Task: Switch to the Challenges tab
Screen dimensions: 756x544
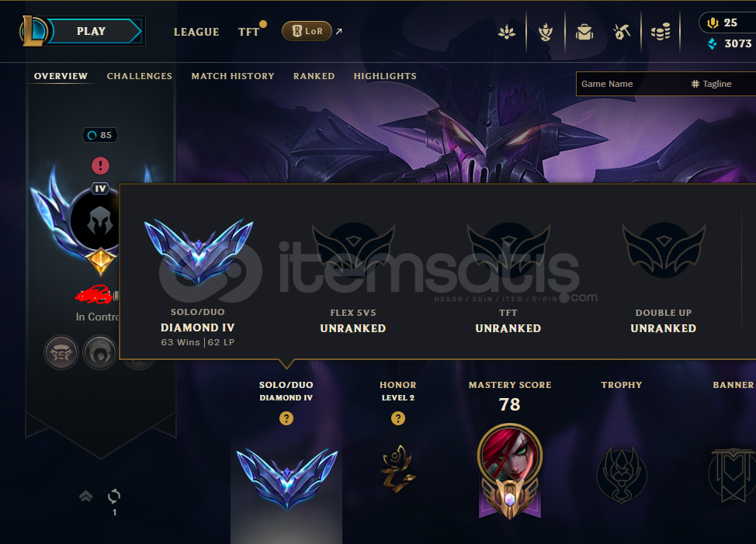Action: [140, 76]
